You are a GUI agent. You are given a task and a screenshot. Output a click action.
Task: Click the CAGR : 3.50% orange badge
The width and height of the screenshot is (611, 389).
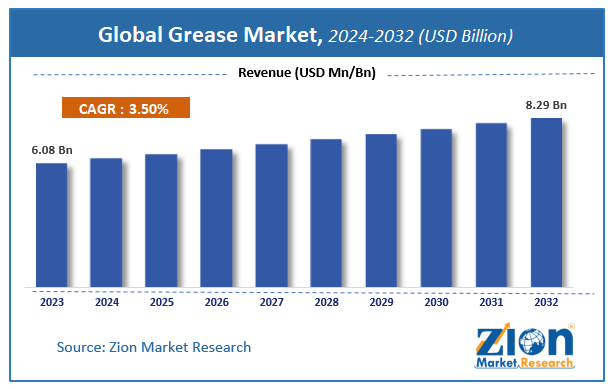click(x=126, y=108)
